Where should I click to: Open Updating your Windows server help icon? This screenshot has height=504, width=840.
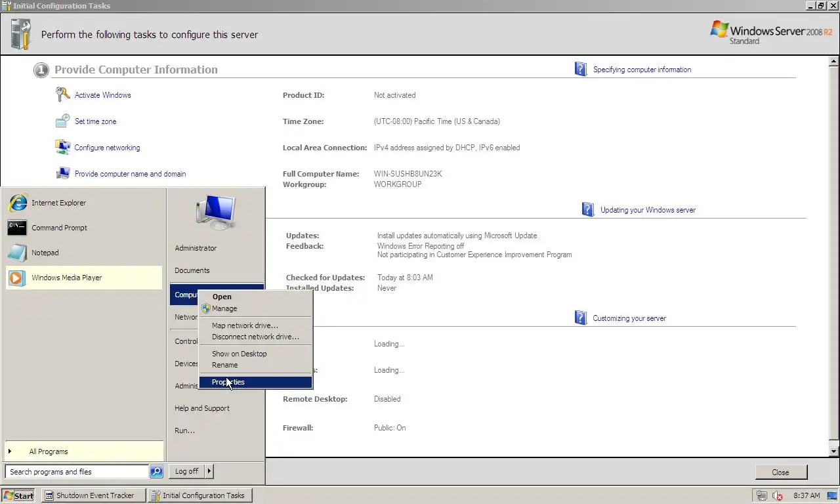pos(588,209)
